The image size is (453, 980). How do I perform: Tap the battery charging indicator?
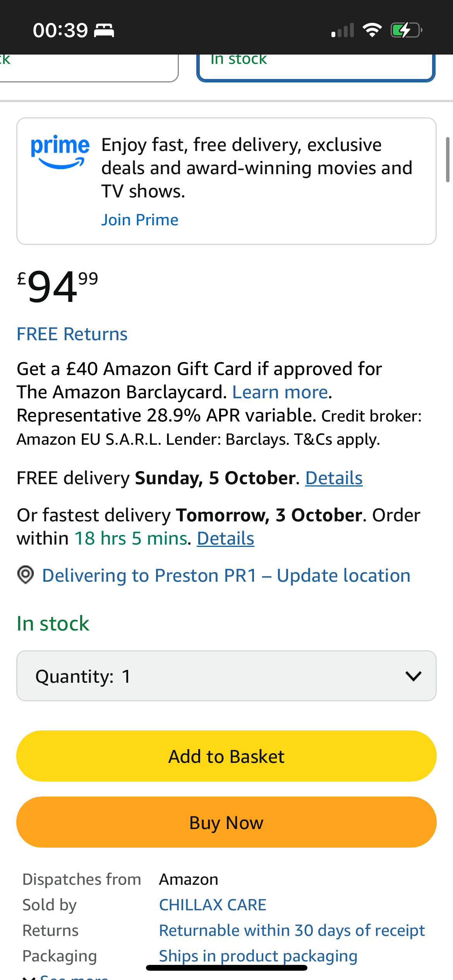(406, 30)
